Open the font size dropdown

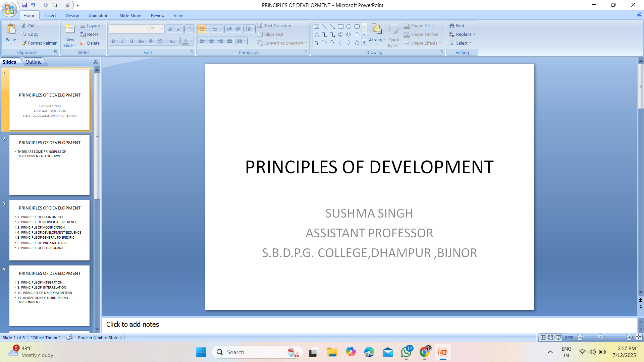pyautogui.click(x=162, y=29)
